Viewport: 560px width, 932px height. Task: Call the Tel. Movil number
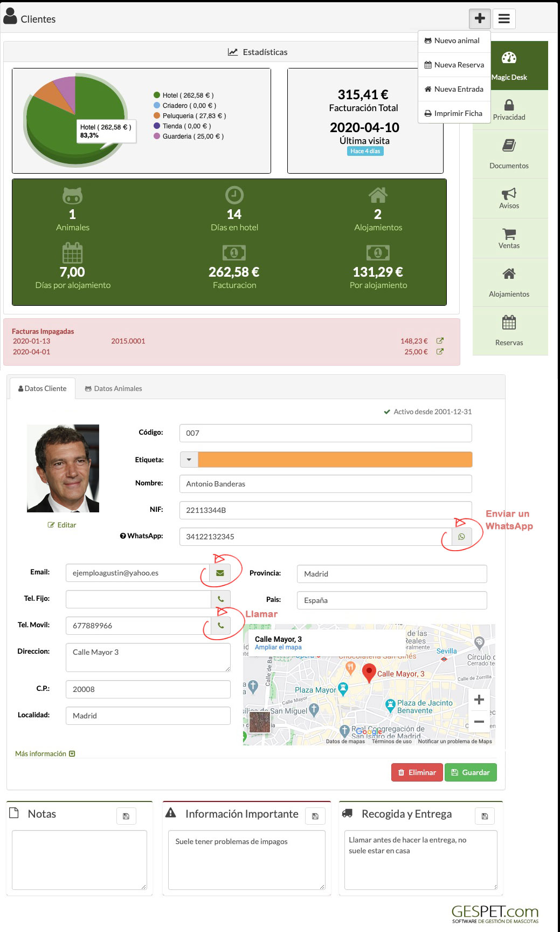tap(220, 626)
